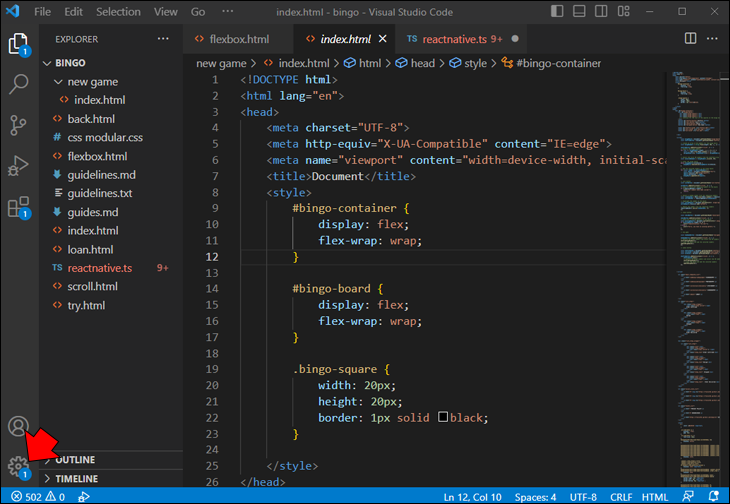This screenshot has width=730, height=504.
Task: Open guidelines.txt file
Action: [x=99, y=193]
